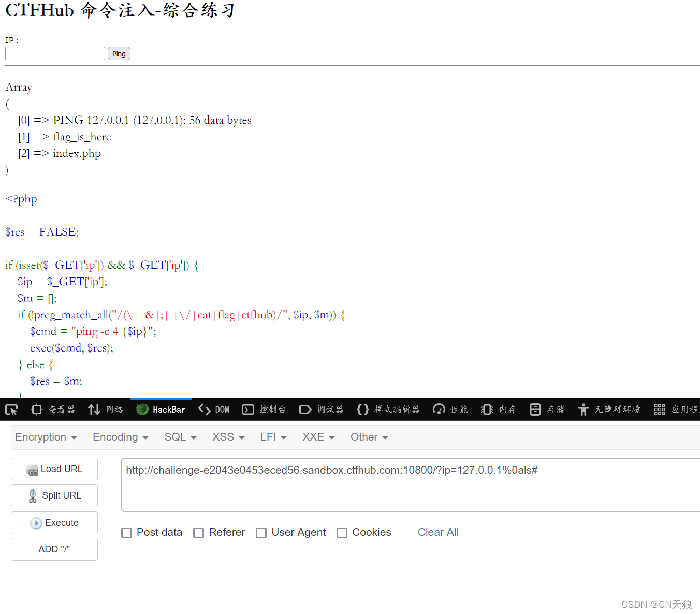Screen dimensions: 700x614
Task: Open the Style Editor (样式编辑器) braces icon
Action: pos(363,410)
